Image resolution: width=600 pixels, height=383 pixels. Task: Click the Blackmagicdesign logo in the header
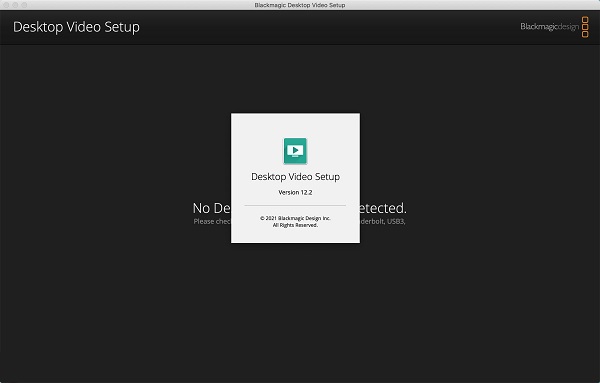554,27
